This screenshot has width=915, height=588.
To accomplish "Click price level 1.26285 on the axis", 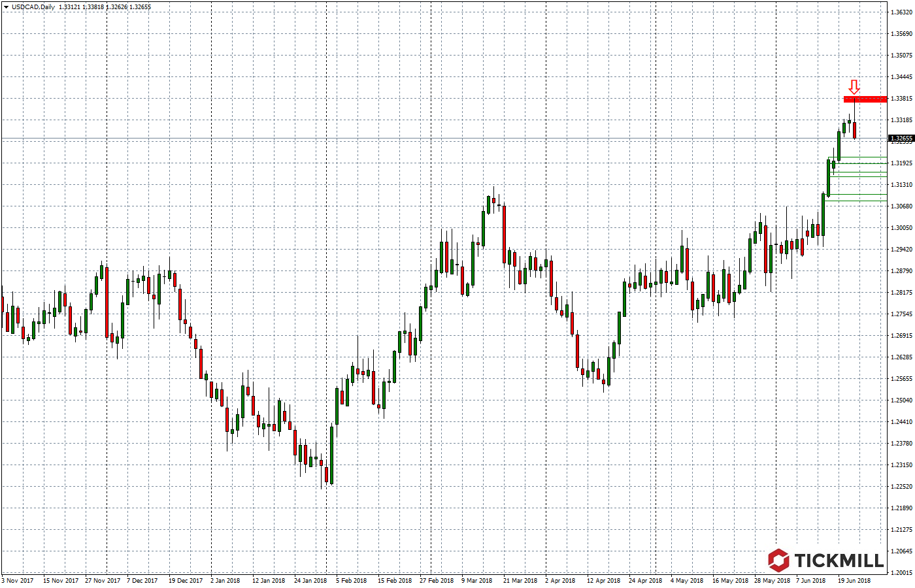I will tap(902, 357).
